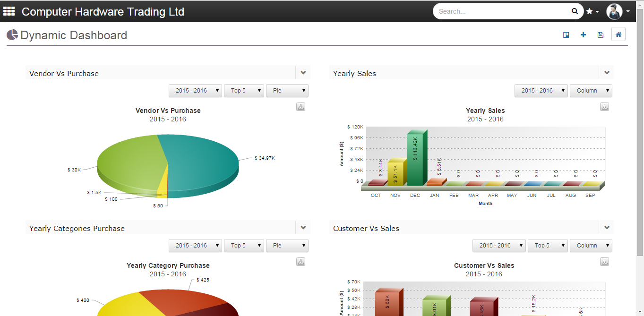644x316 pixels.
Task: Click the yellow NOV sales bar
Action: click(397, 172)
